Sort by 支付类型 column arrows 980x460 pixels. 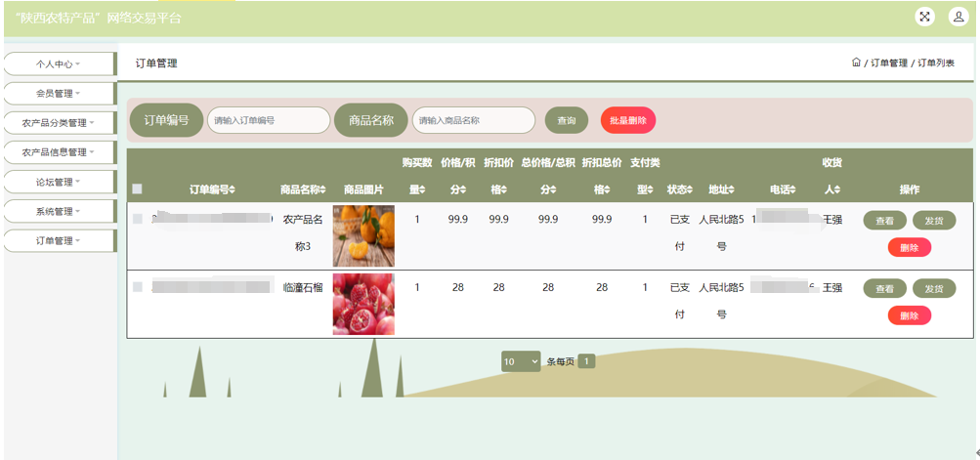pos(650,190)
